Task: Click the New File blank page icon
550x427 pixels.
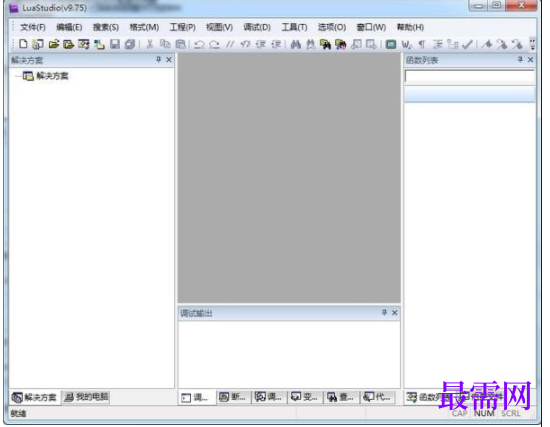Action: [23, 44]
